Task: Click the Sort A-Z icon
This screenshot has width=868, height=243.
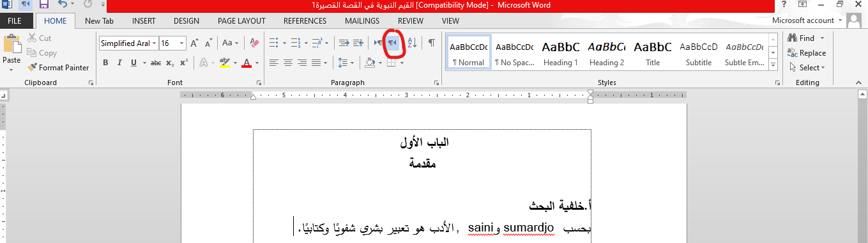Action: click(x=412, y=43)
